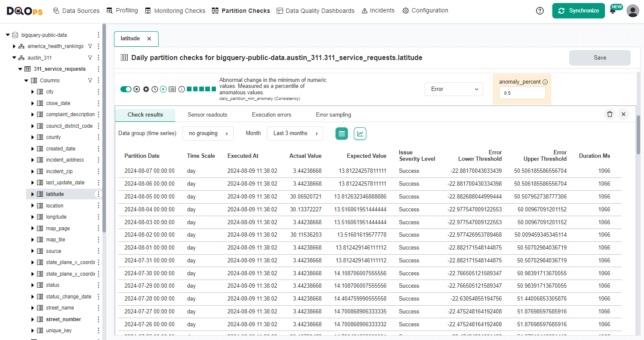Open the Configuration section
Image resolution: width=644 pixels, height=340 pixels.
[x=425, y=11]
